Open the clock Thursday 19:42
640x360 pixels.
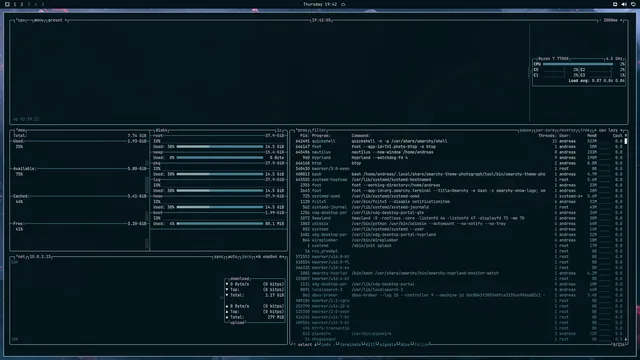pyautogui.click(x=320, y=4)
